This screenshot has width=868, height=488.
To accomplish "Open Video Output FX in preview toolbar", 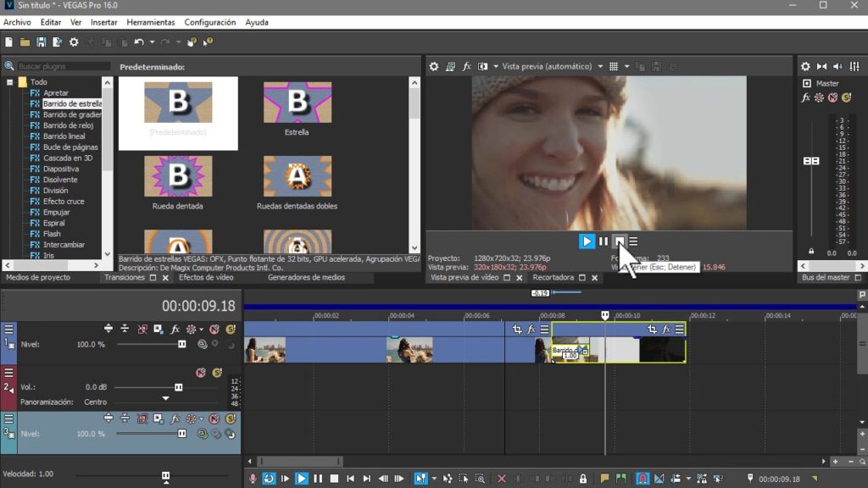I will point(466,66).
